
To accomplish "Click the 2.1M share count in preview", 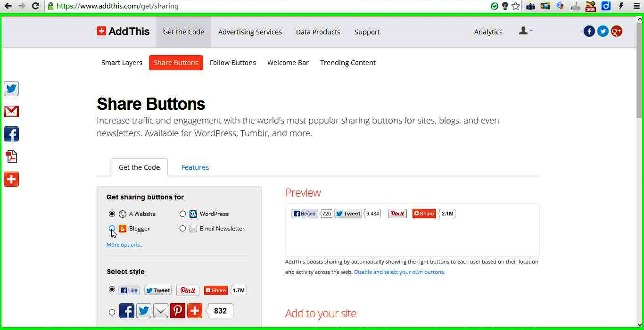I will point(447,214).
